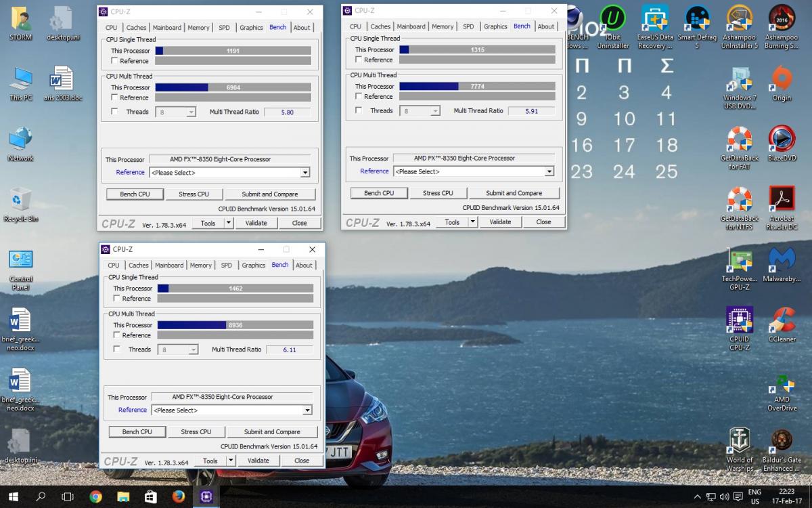
Task: Open the Recycle Bin
Action: pos(20,205)
